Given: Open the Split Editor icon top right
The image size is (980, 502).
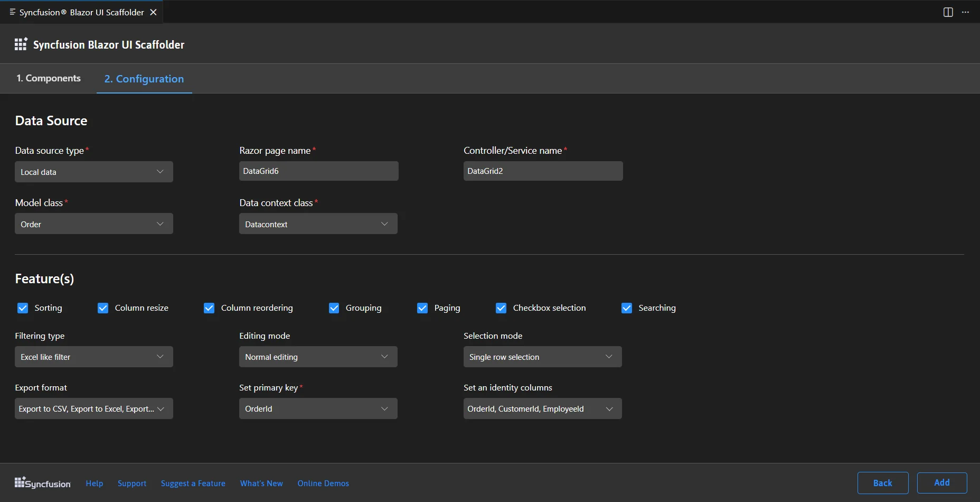Looking at the screenshot, I should 948,12.
